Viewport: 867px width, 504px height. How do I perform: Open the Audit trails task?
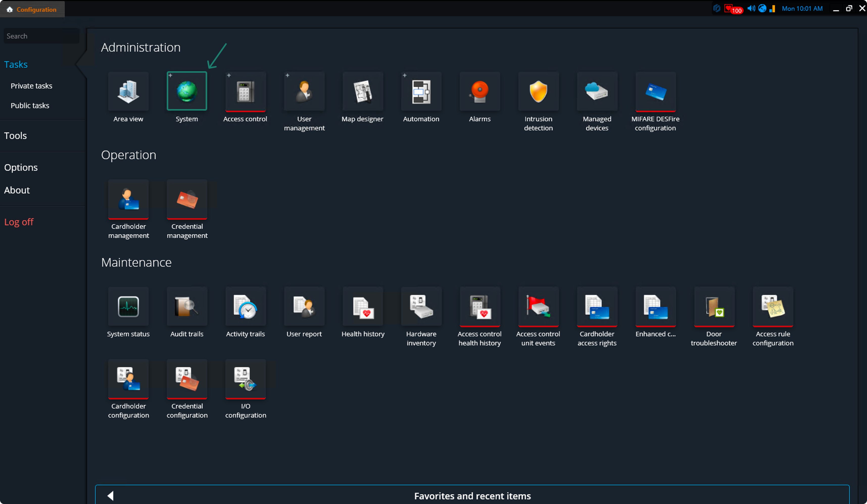click(187, 307)
